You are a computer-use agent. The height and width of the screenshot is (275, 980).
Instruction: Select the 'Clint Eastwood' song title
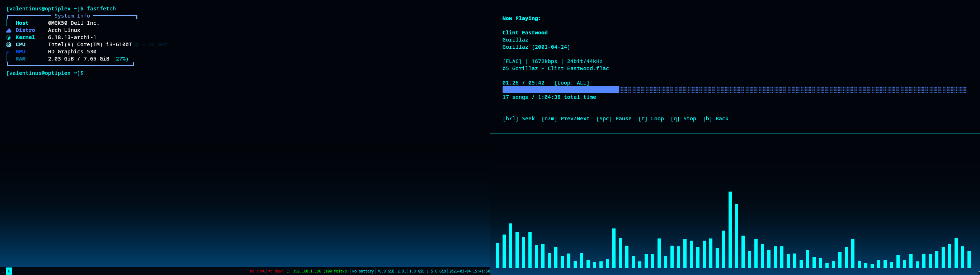pyautogui.click(x=525, y=33)
